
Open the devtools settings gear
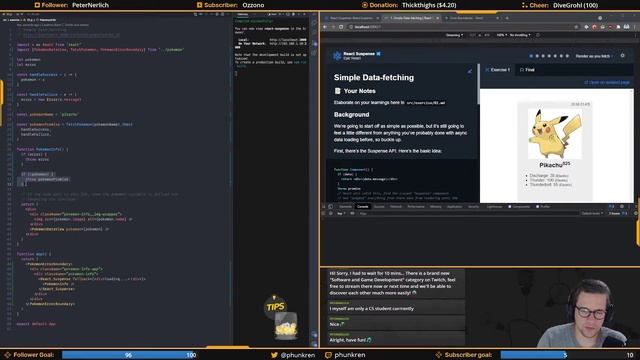coord(622,207)
